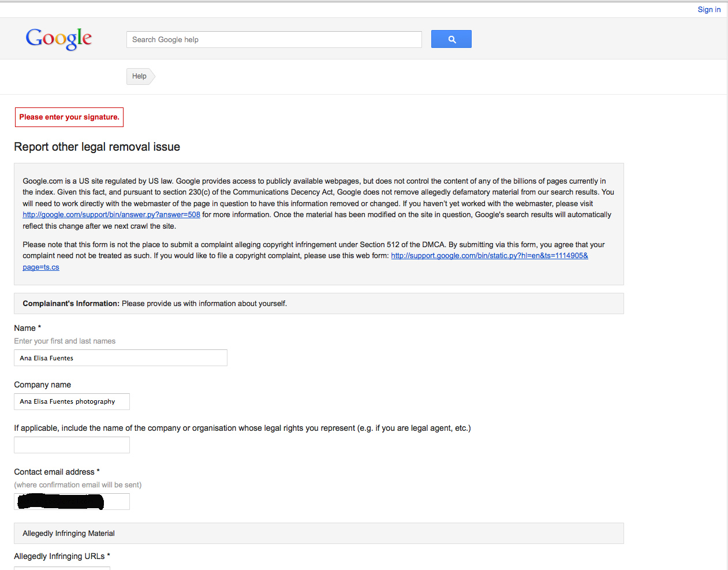Viewport: 728px width, 570px height.
Task: Click the Allegedly Infringing URLs label
Action: pyautogui.click(x=59, y=556)
